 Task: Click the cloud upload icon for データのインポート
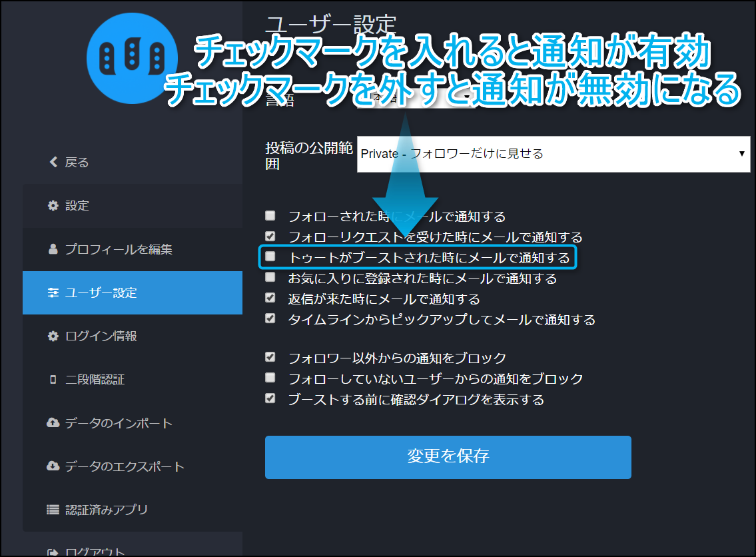tap(53, 423)
